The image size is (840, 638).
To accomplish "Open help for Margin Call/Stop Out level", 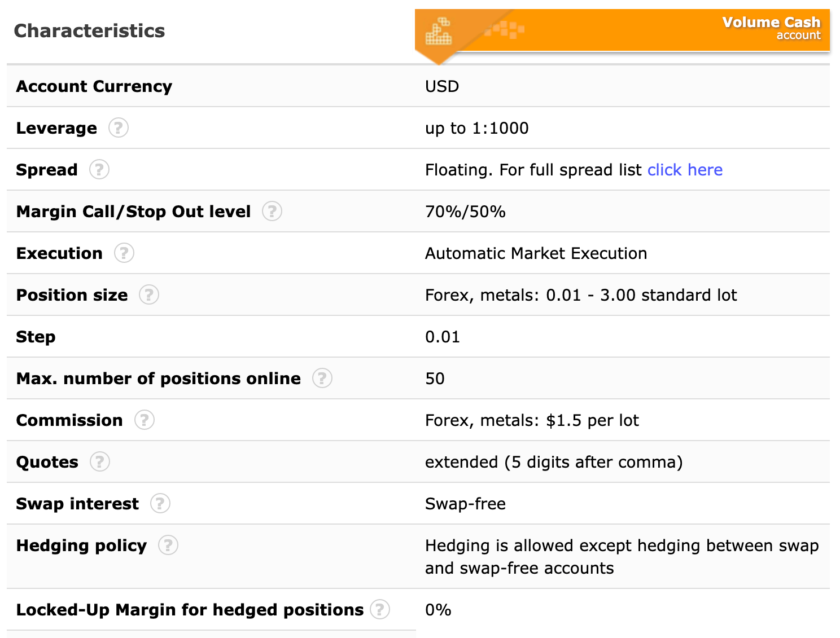I will click(x=272, y=212).
